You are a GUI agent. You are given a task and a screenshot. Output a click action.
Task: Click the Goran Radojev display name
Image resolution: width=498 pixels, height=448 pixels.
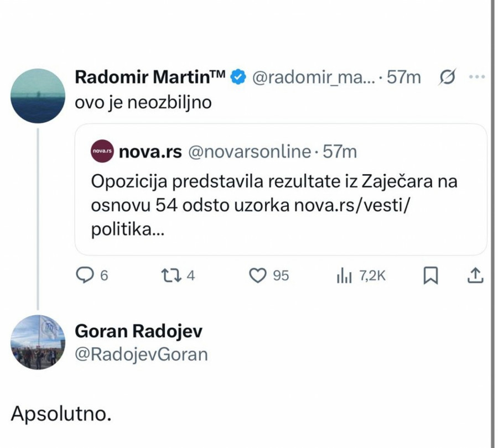click(x=138, y=331)
